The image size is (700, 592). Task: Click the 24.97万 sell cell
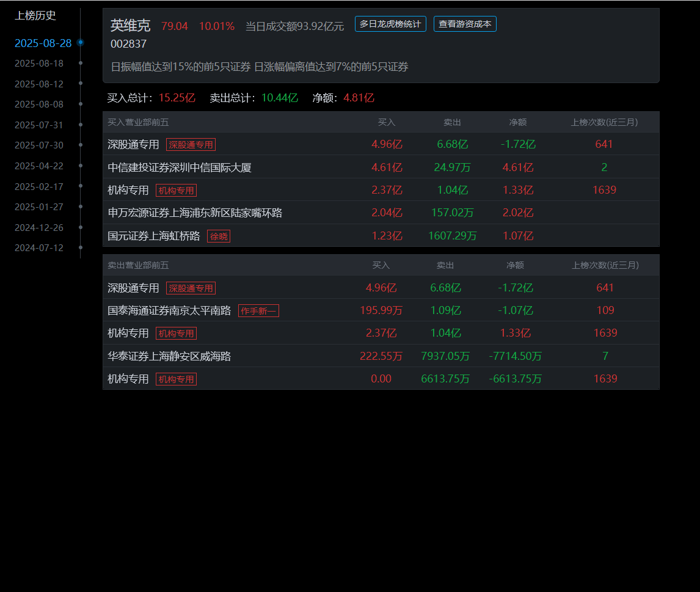(x=452, y=167)
